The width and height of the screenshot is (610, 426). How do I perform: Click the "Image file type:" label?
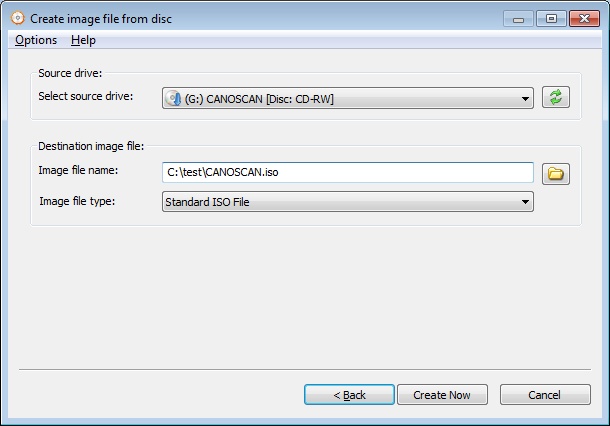pos(77,201)
